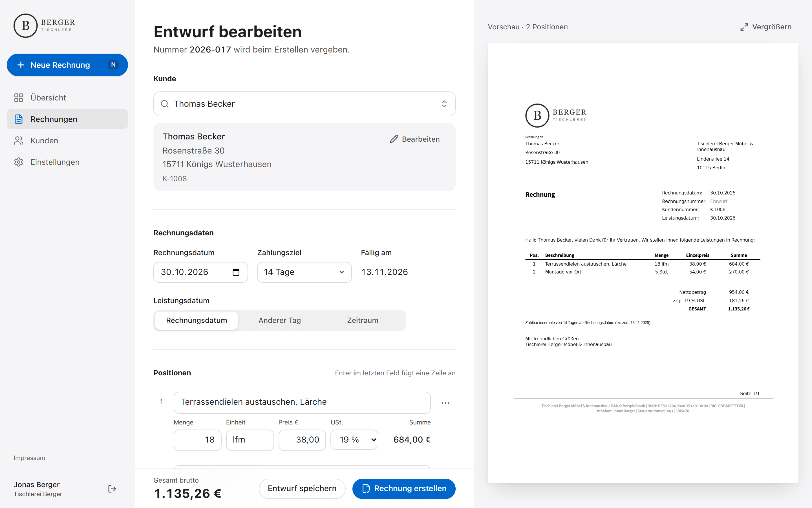Go to Übersicht in the sidebar
Viewport: 812px width, 508px height.
pos(67,98)
